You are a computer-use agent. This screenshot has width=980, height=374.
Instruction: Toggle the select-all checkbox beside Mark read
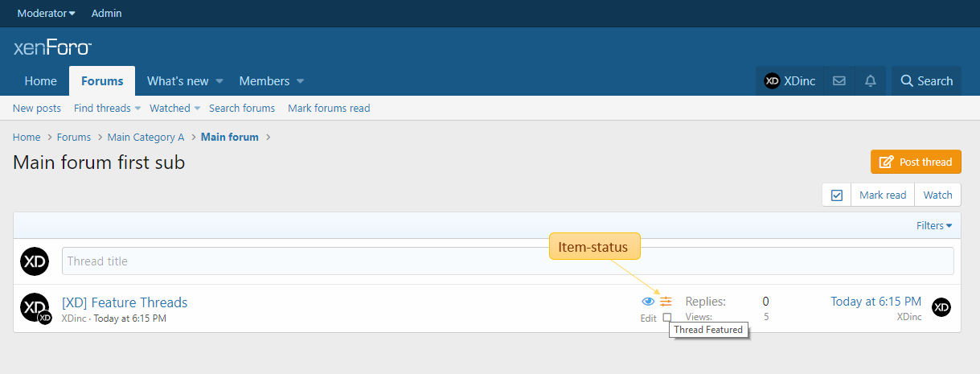(x=836, y=195)
